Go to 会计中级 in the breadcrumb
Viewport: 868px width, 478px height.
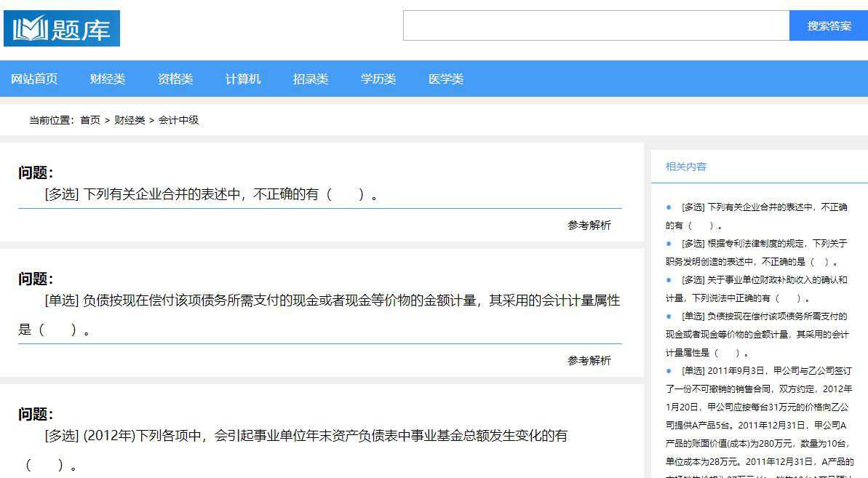click(178, 120)
